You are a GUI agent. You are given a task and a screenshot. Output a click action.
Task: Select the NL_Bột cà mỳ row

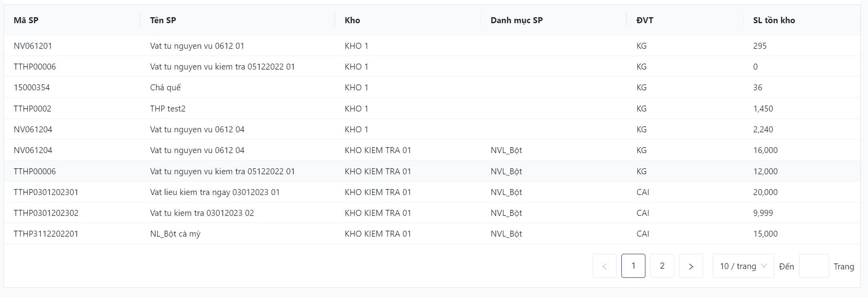pyautogui.click(x=175, y=234)
